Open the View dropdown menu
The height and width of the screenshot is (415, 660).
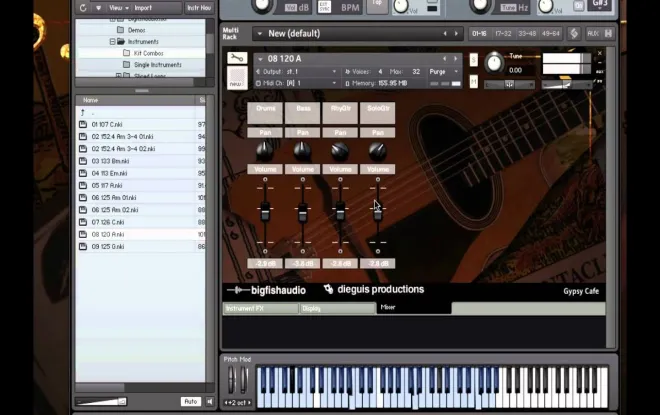[119, 8]
